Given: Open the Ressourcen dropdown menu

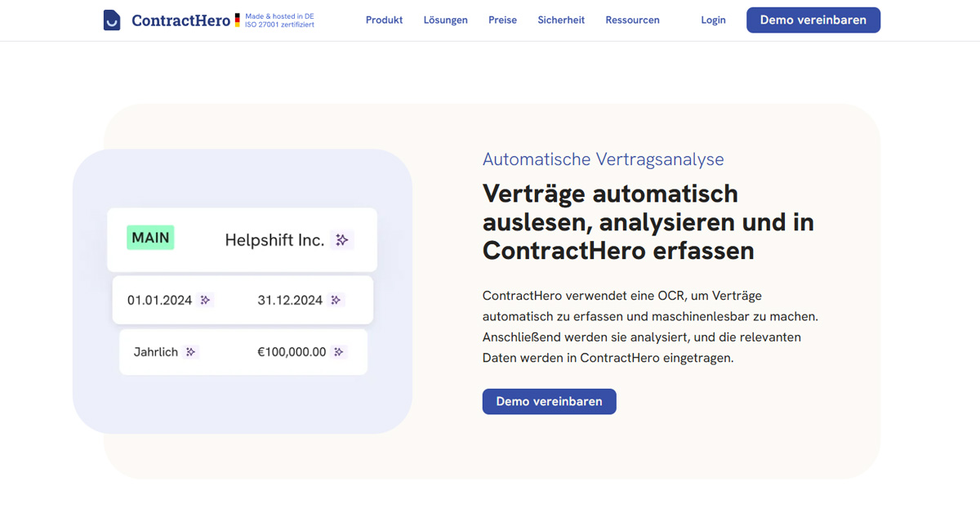Looking at the screenshot, I should pos(632,20).
